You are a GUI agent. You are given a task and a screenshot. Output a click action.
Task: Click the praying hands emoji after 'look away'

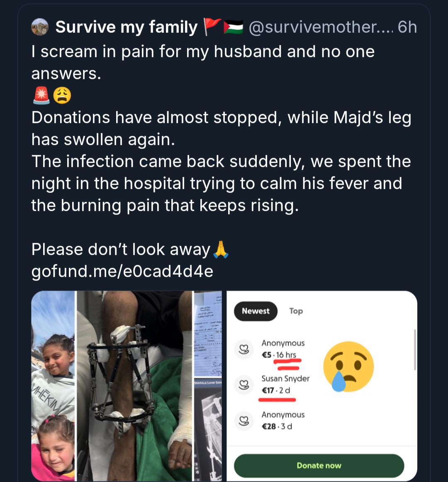pyautogui.click(x=221, y=250)
